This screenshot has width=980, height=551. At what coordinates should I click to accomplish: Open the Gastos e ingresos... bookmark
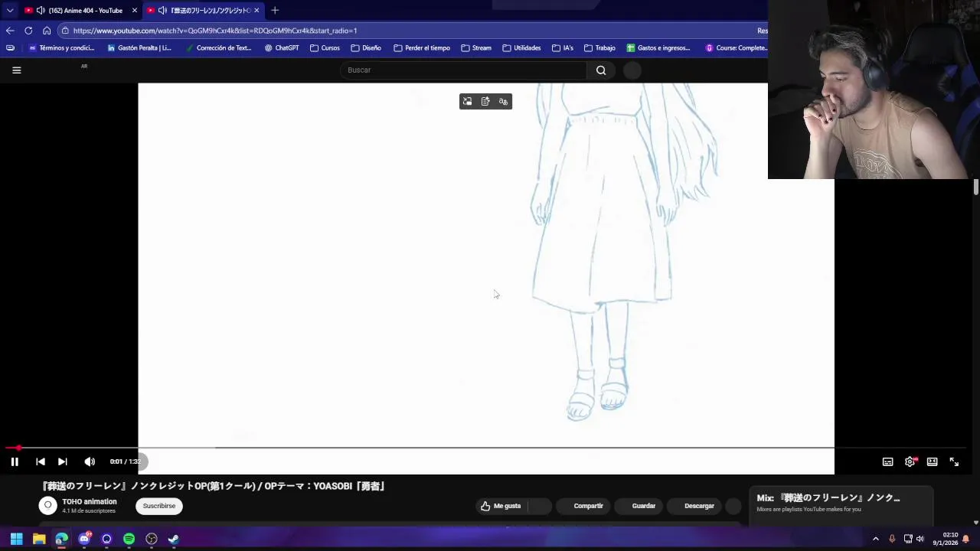pyautogui.click(x=658, y=47)
